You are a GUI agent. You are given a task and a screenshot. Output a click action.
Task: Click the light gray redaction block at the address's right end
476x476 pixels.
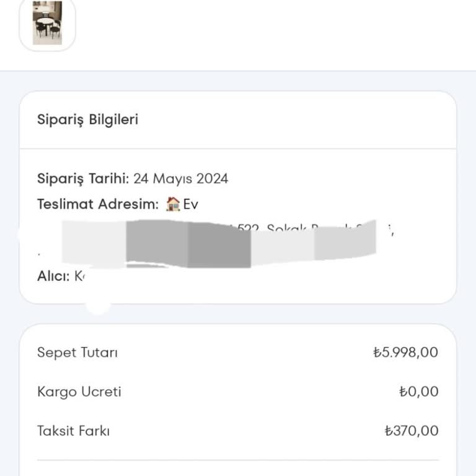coord(345,239)
